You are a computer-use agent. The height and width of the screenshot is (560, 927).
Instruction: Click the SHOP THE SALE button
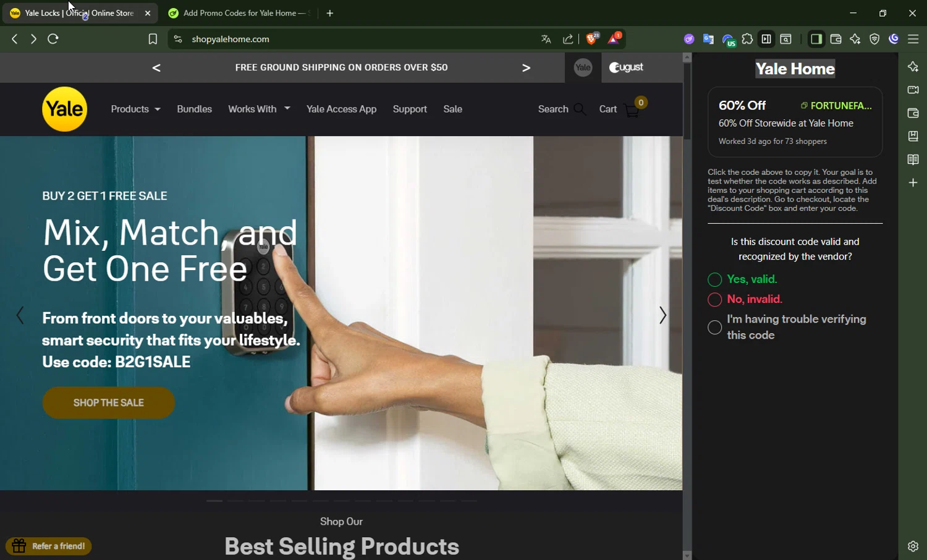109,402
